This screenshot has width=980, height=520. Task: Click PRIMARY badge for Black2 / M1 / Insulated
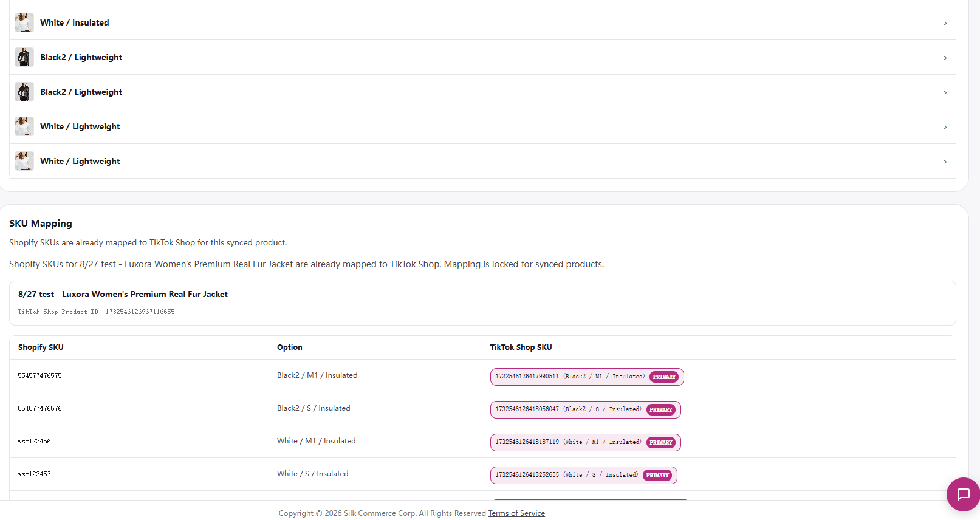coord(664,377)
